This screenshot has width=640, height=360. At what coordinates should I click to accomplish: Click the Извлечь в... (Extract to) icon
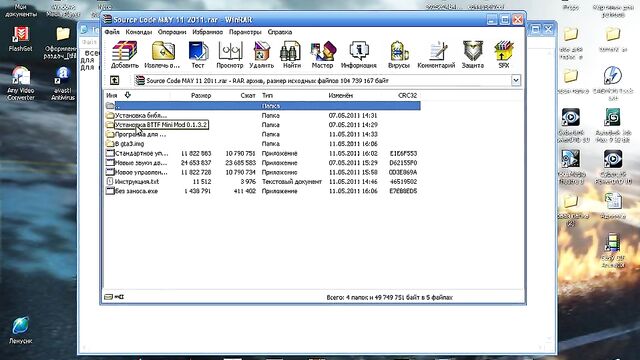coord(162,55)
